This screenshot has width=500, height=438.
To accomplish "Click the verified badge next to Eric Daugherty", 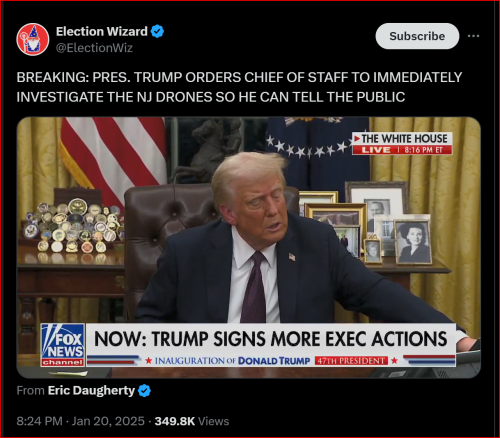I will [x=144, y=391].
